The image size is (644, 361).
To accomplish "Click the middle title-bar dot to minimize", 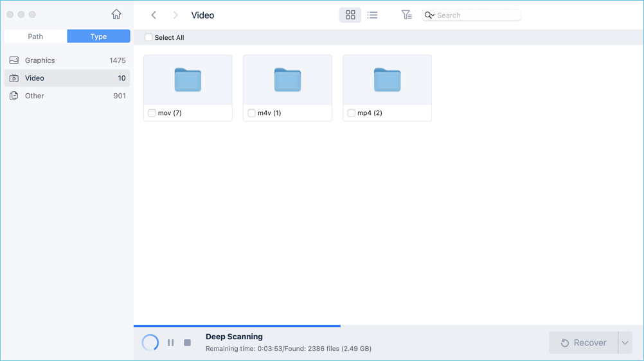I will (x=21, y=14).
